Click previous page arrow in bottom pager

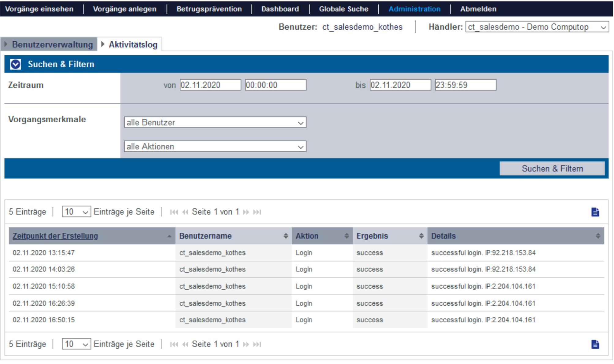pyautogui.click(x=185, y=344)
